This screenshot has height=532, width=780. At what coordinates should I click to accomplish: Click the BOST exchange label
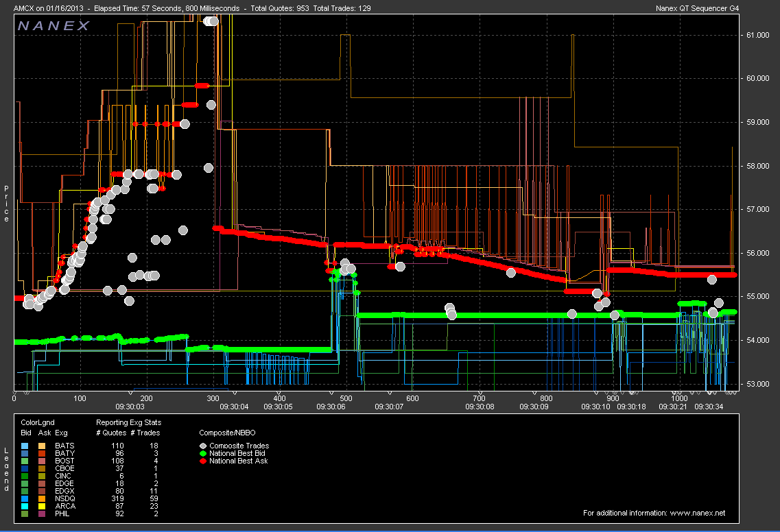[64, 461]
